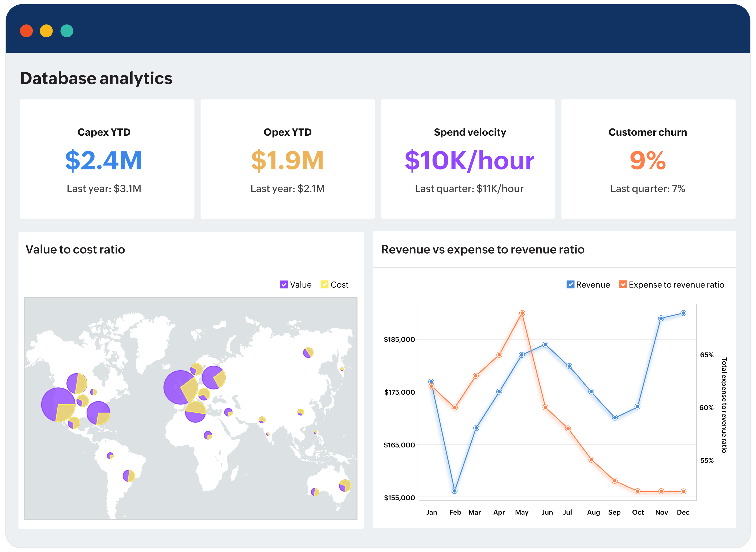Click the pie bubble over central China
The image size is (756, 552).
pos(300,412)
